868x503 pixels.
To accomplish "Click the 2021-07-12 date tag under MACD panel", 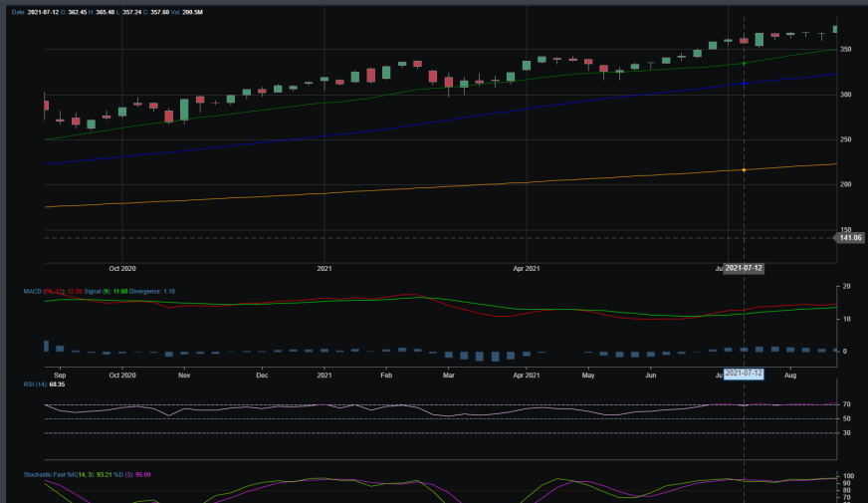I will point(744,373).
